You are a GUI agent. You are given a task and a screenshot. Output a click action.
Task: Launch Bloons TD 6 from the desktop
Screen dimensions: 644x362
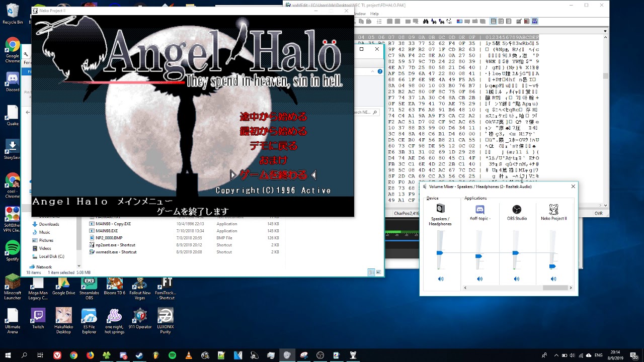[x=114, y=286]
